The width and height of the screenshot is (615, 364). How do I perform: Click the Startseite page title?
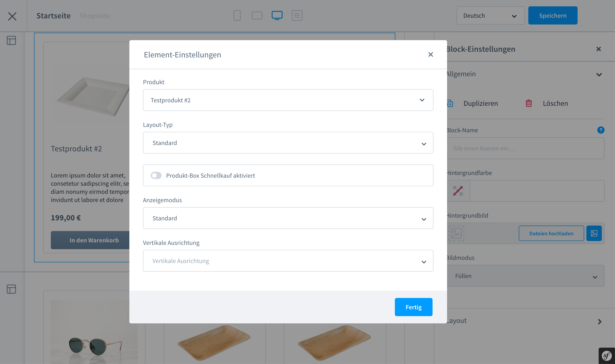pyautogui.click(x=53, y=16)
